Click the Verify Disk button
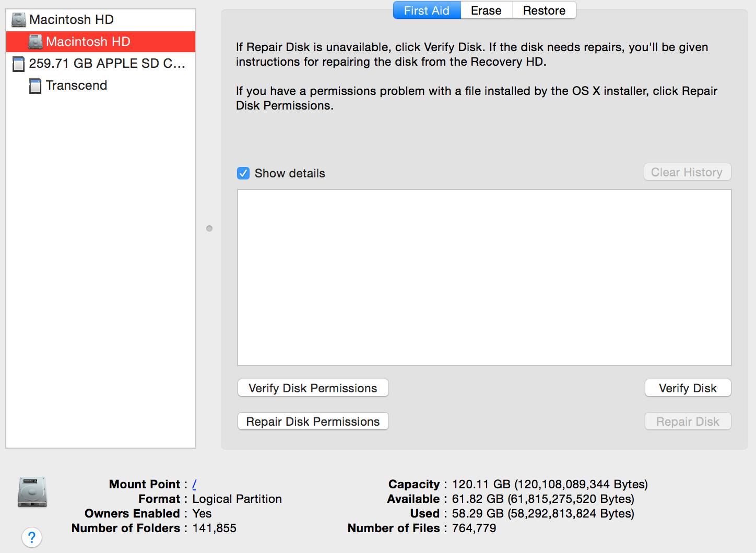The width and height of the screenshot is (756, 553). point(688,388)
